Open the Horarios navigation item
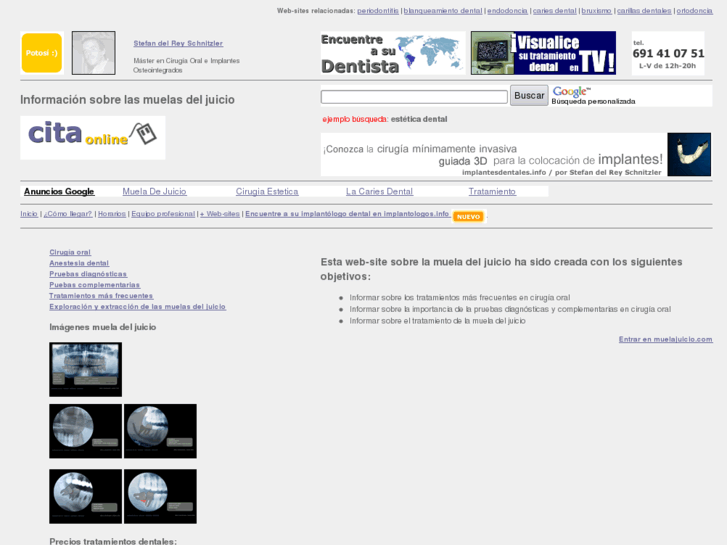 (112, 214)
